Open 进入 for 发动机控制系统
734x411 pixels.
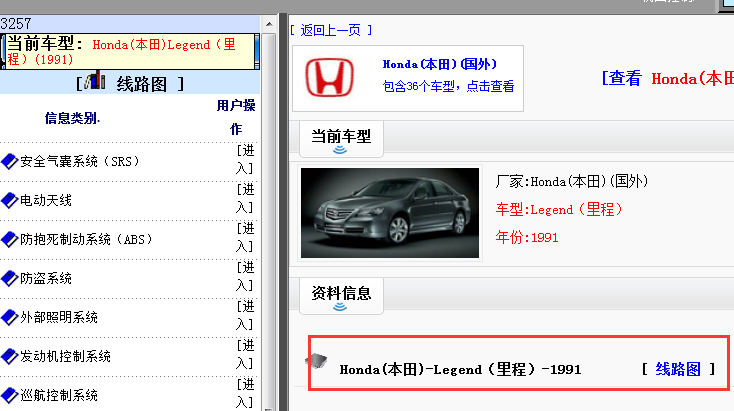point(245,354)
